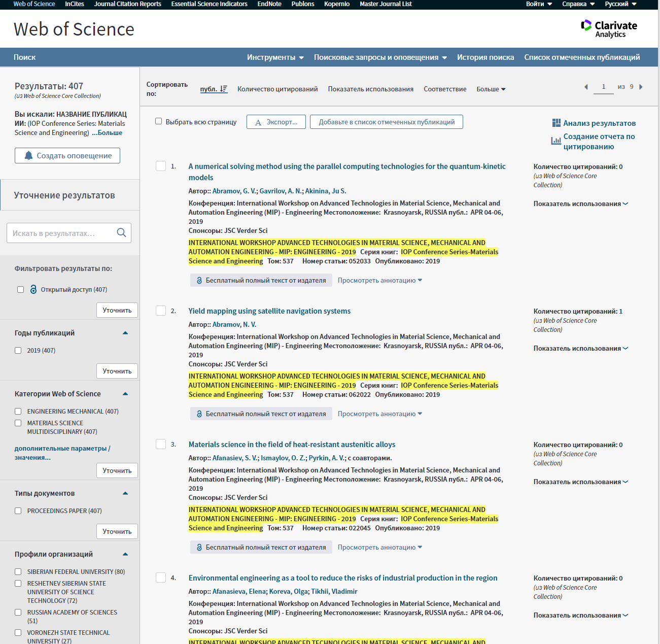Open author link Abramov, G. V.
The width and height of the screenshot is (660, 644).
[234, 191]
